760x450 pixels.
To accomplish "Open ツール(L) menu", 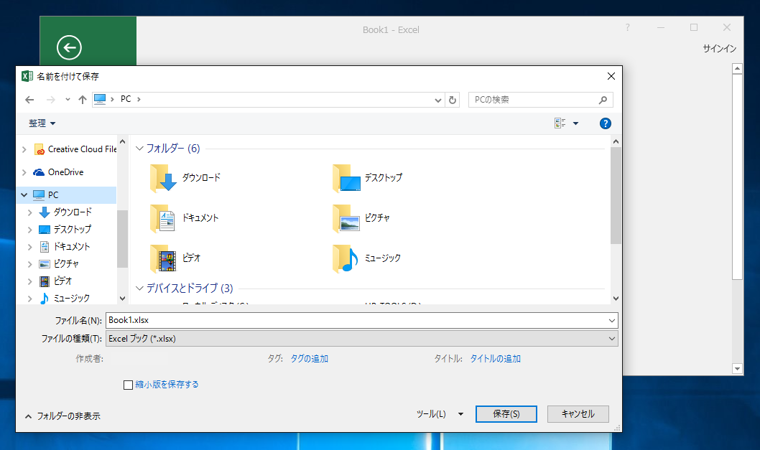I will [x=440, y=414].
